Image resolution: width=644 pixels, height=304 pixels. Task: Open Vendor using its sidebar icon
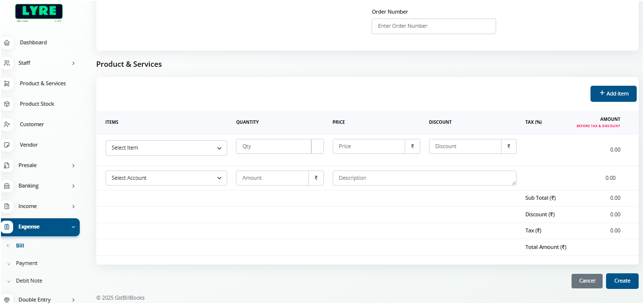[x=7, y=145]
